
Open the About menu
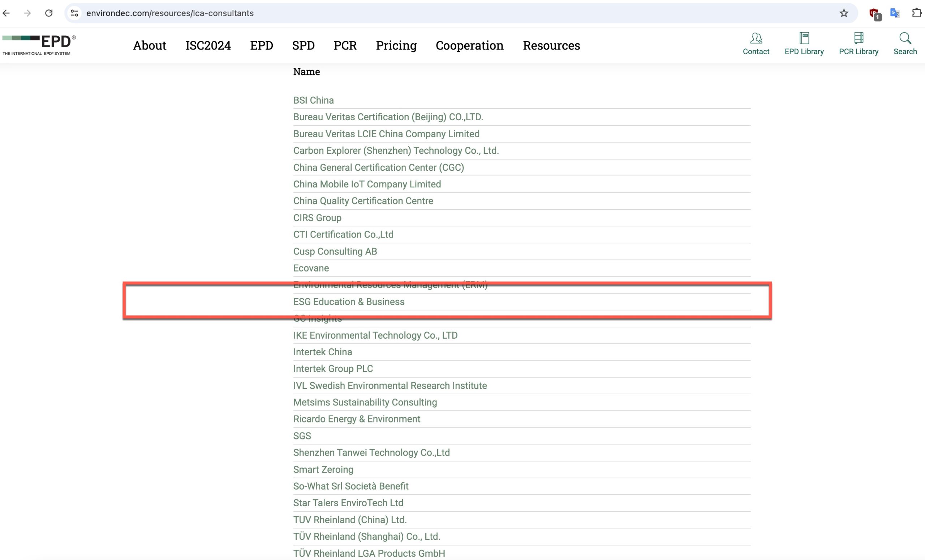tap(150, 45)
